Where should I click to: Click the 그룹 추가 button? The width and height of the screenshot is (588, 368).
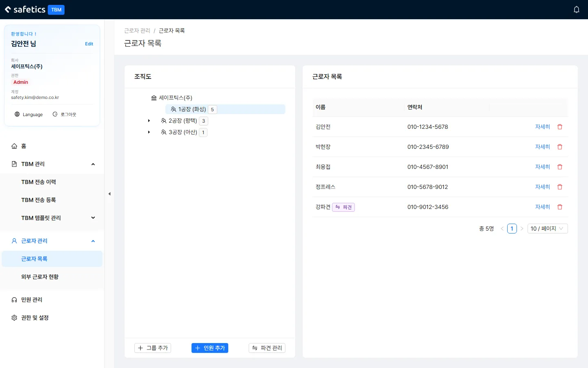tap(153, 348)
